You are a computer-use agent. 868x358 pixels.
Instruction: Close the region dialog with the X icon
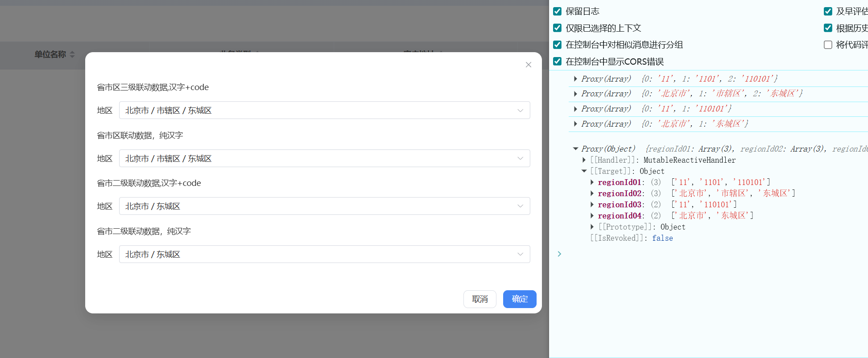point(529,65)
